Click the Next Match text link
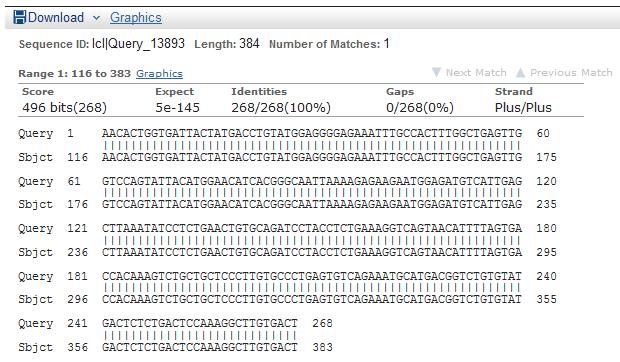 pyautogui.click(x=476, y=73)
